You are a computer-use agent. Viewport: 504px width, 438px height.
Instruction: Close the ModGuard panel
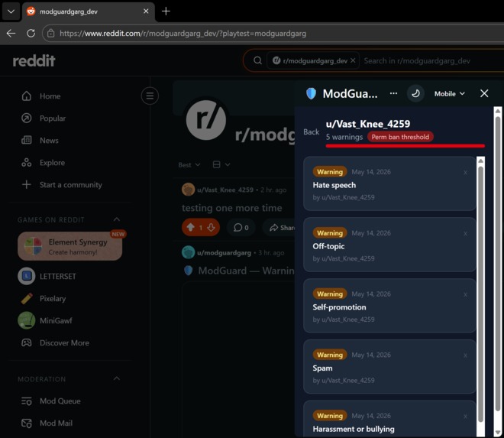coord(484,94)
